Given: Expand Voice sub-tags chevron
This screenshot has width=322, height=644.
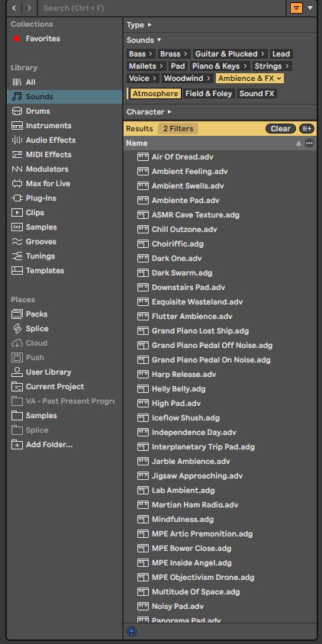Looking at the screenshot, I should 154,79.
